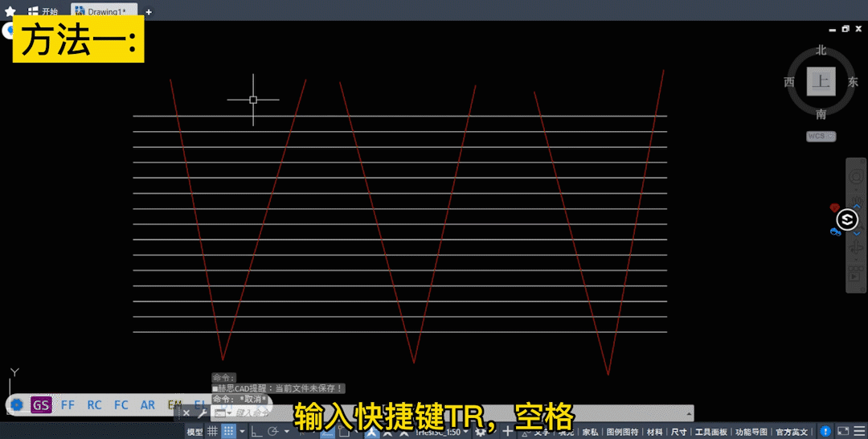Click 上 top face on ViewCube

click(821, 81)
